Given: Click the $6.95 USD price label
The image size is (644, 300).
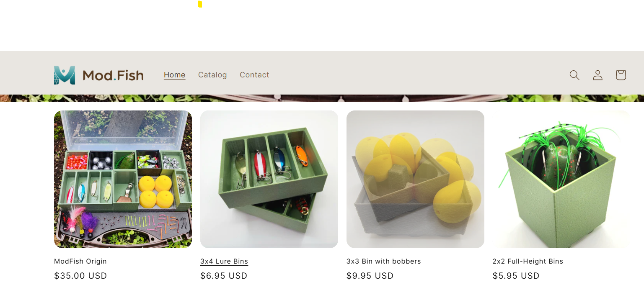Looking at the screenshot, I should [x=224, y=276].
